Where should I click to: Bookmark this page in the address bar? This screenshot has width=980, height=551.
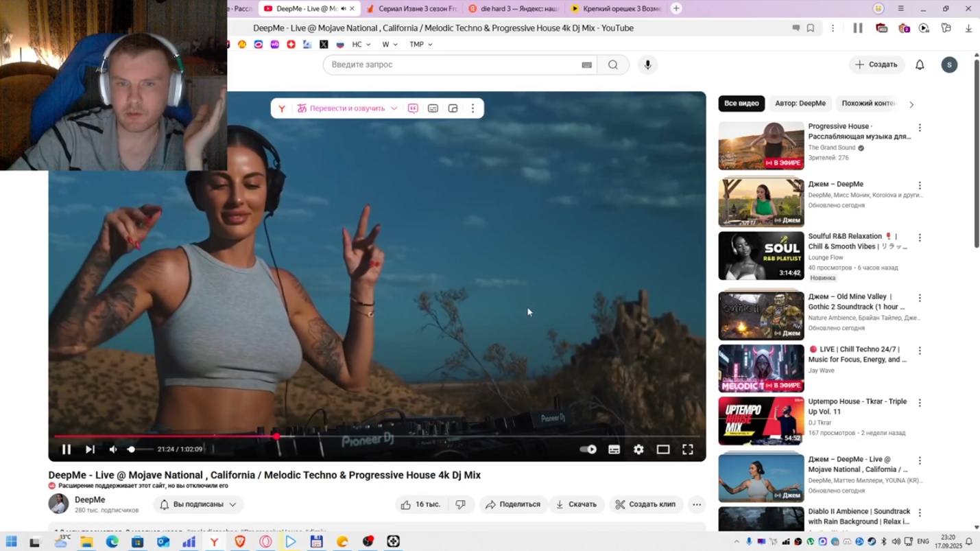(x=811, y=28)
